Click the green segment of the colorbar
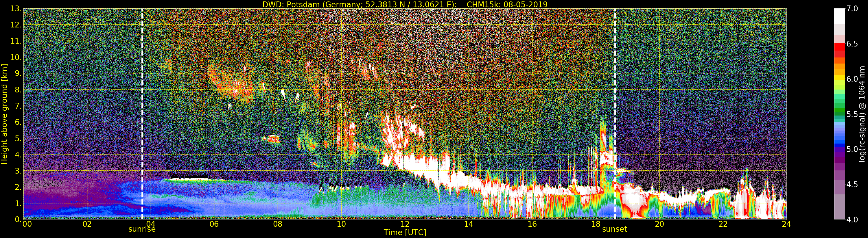The image size is (868, 238). (x=839, y=109)
